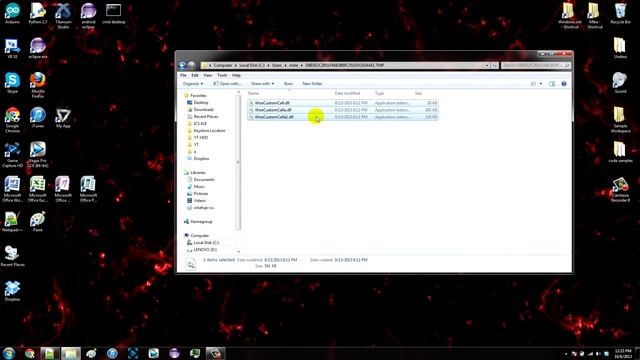Select Computer in the navigation pane
Image resolution: width=640 pixels, height=360 pixels.
point(200,236)
